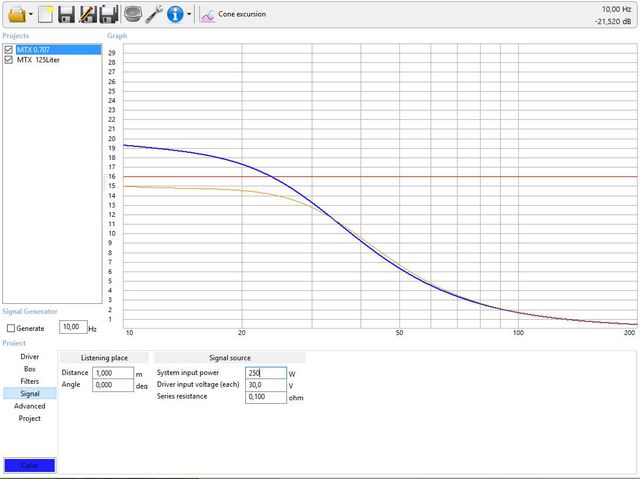The width and height of the screenshot is (640, 479).
Task: Open the Box section
Action: coord(29,369)
